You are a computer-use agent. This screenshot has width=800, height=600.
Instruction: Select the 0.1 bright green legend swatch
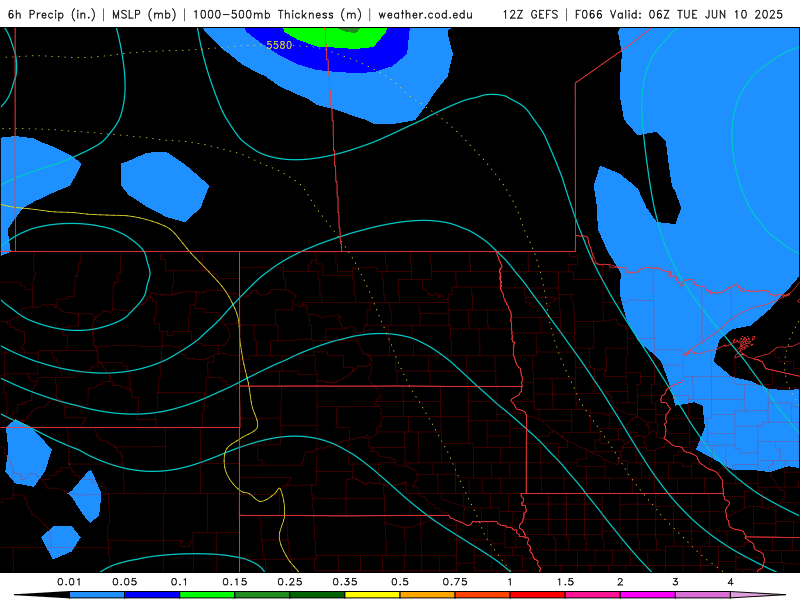click(207, 595)
